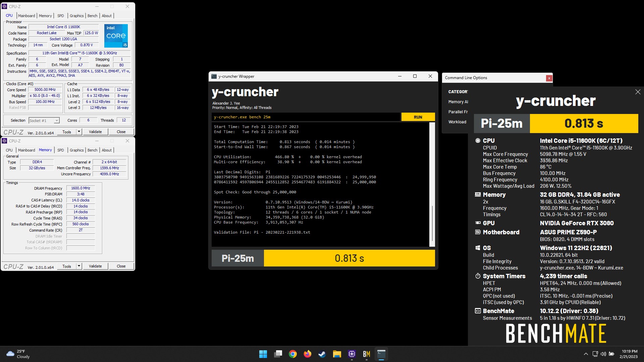Open Bench tab in bottom CPU-Z window
Viewport: 644px width, 362px height.
pos(92,150)
